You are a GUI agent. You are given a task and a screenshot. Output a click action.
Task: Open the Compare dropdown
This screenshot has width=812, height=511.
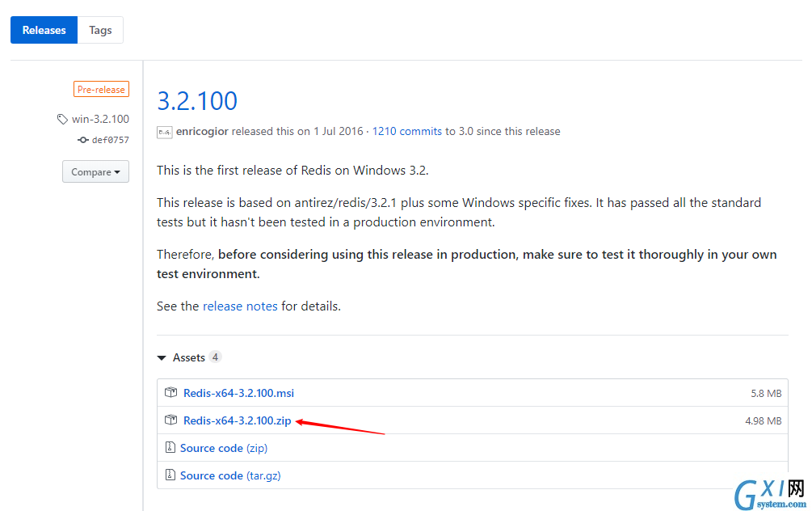[96, 171]
